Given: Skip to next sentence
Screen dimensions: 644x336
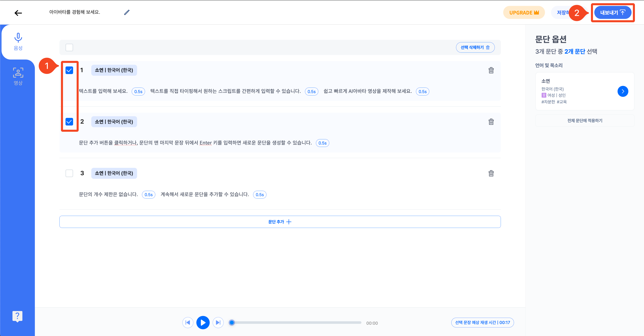Looking at the screenshot, I should point(218,323).
